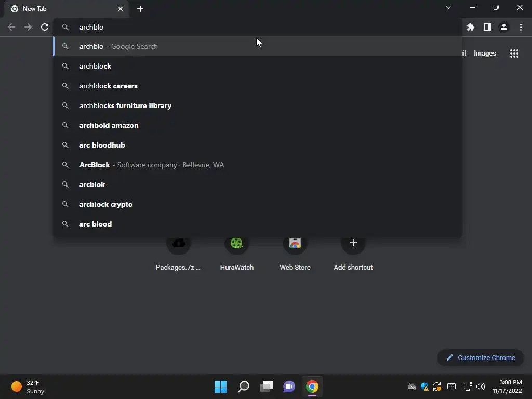Open the Chat app on the taskbar
The width and height of the screenshot is (532, 399).
pos(289,387)
